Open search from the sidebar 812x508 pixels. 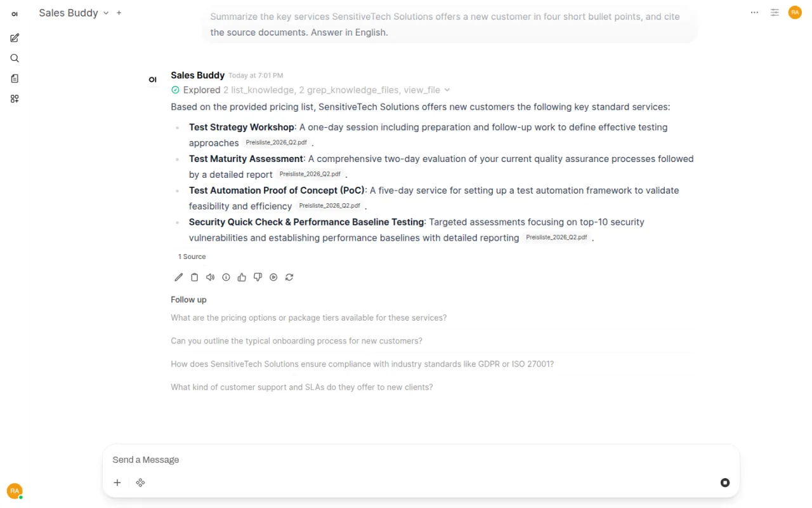pyautogui.click(x=15, y=58)
